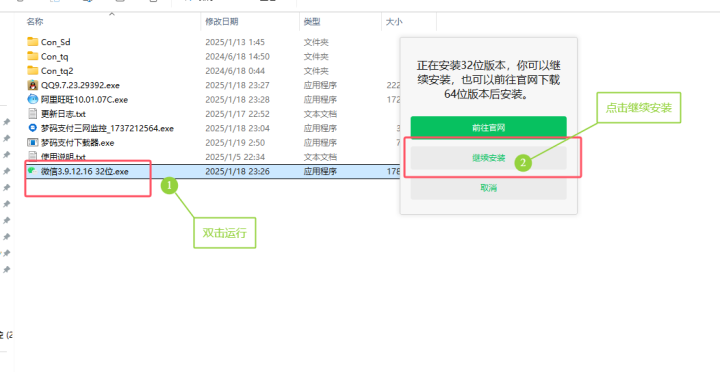Screen dimensions: 720x372
Task: Select 梦码支付三网监控_1737212564.exe
Action: 107,129
